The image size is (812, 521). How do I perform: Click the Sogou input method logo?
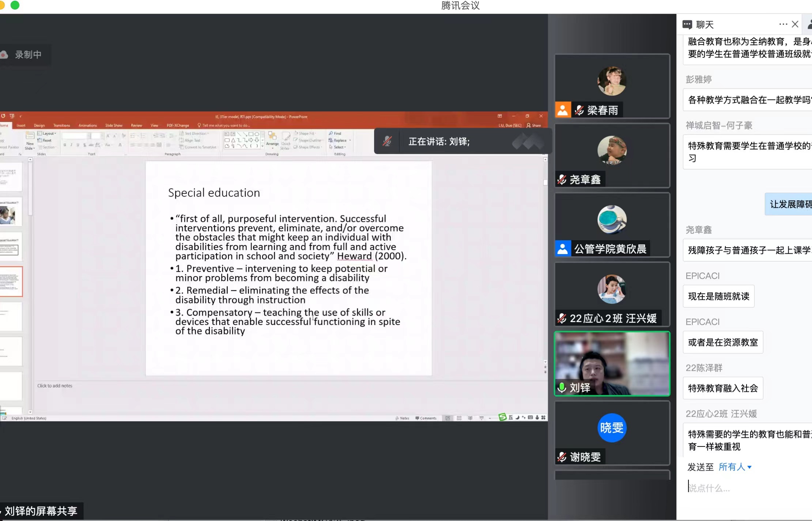[x=502, y=417]
